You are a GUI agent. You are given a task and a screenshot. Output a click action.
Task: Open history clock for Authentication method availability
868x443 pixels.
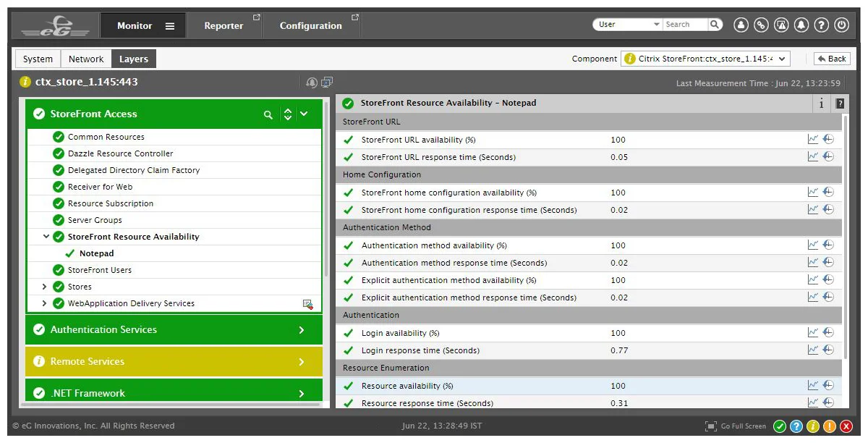tap(828, 245)
